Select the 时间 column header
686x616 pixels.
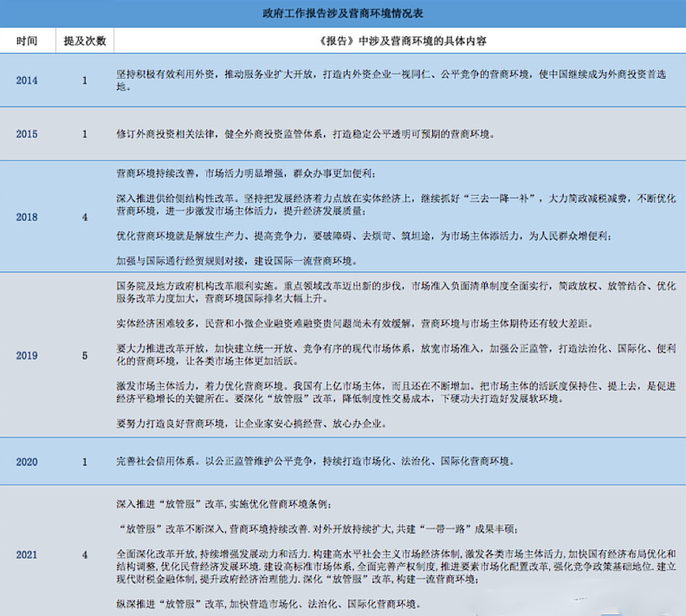coord(27,41)
